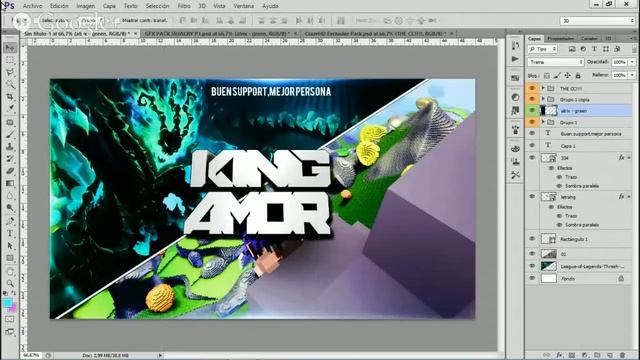Hide the 'THE CO!!!' group

coord(532,88)
